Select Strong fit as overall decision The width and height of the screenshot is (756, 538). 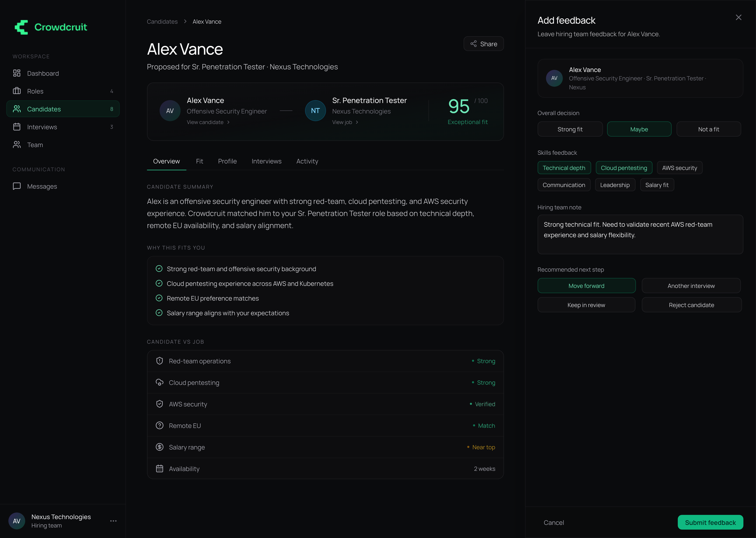click(570, 129)
